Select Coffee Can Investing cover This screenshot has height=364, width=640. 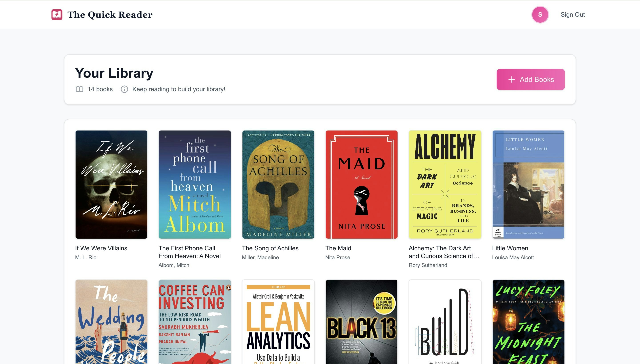tap(195, 322)
